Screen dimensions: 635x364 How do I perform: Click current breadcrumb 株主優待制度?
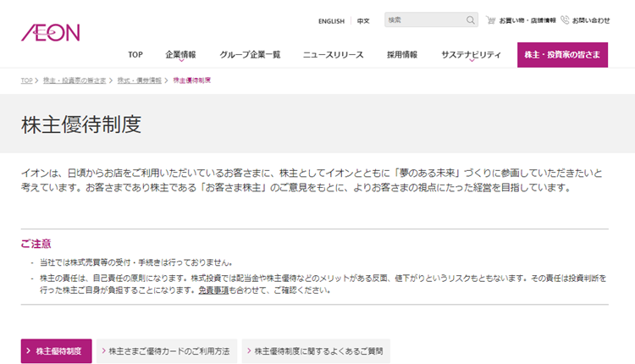point(192,80)
